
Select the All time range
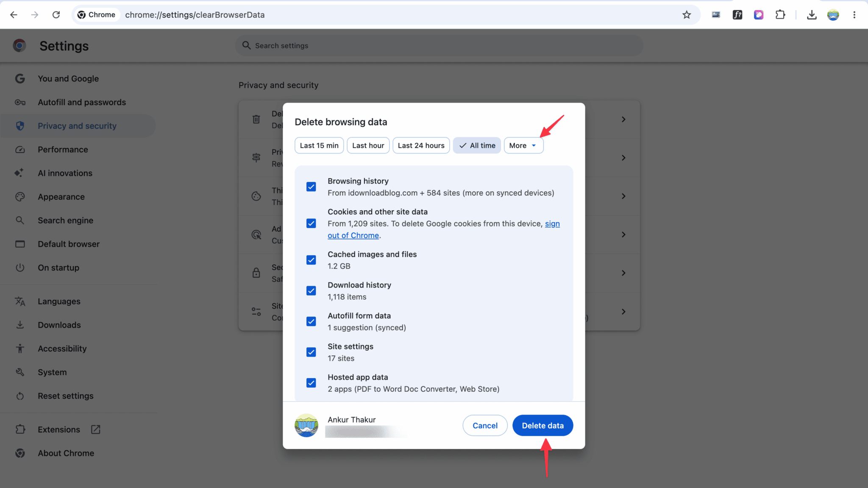pos(477,145)
